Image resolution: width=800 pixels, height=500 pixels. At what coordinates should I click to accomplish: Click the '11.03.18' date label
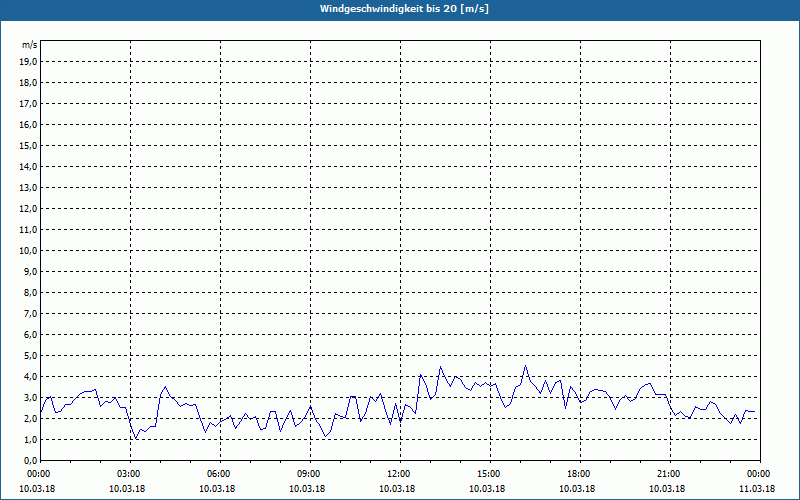[x=757, y=489]
